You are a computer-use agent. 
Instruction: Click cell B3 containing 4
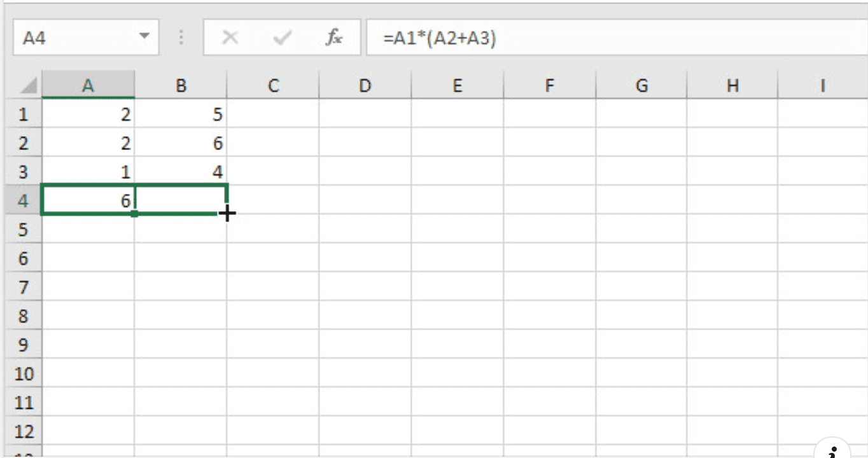(x=181, y=172)
